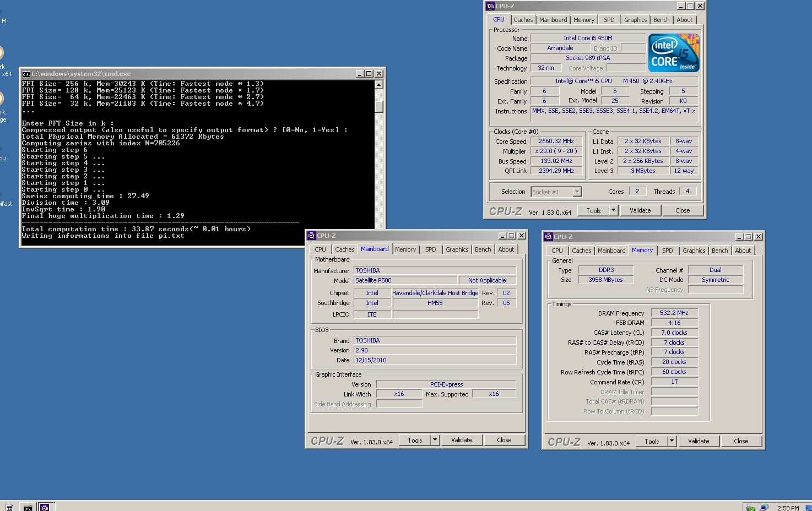The image size is (812, 511).
Task: Switch to Mainboard tab in top CPU-Z window
Action: [x=553, y=20]
